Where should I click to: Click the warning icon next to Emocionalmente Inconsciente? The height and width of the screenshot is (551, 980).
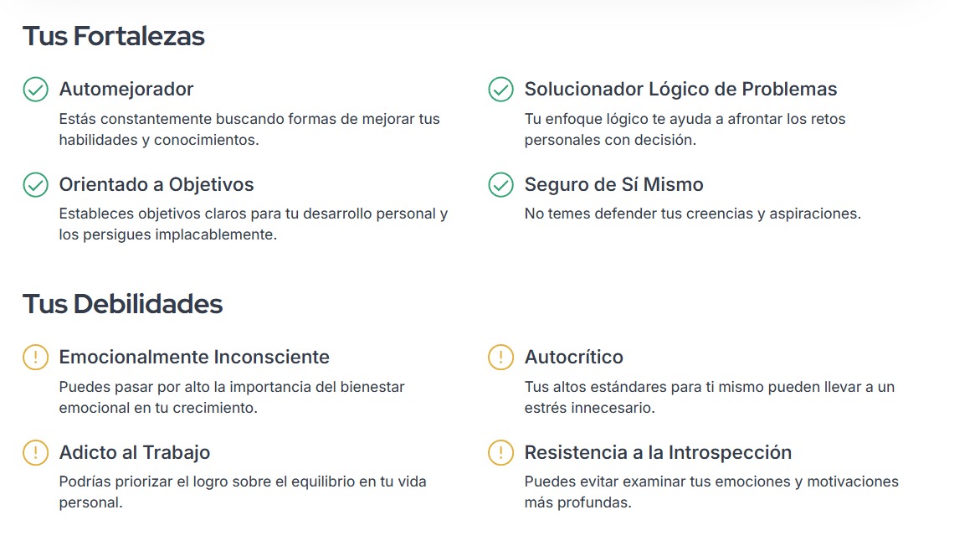(35, 358)
